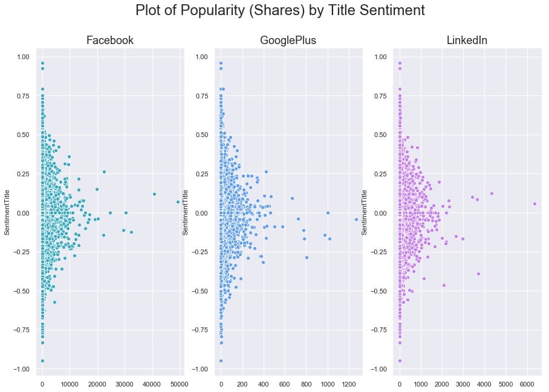This screenshot has height=392, width=549.
Task: Click the SentimentTitle axis label of GooglePlus plot
Action: pos(186,213)
